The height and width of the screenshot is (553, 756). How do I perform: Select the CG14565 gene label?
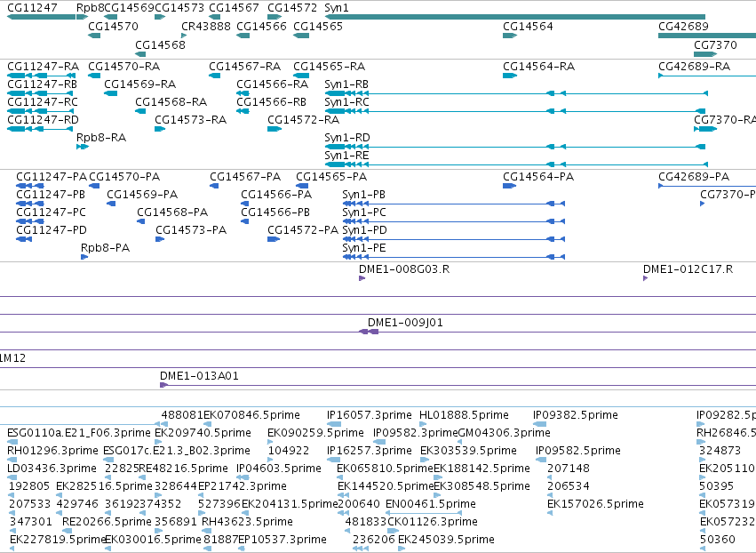pos(318,26)
